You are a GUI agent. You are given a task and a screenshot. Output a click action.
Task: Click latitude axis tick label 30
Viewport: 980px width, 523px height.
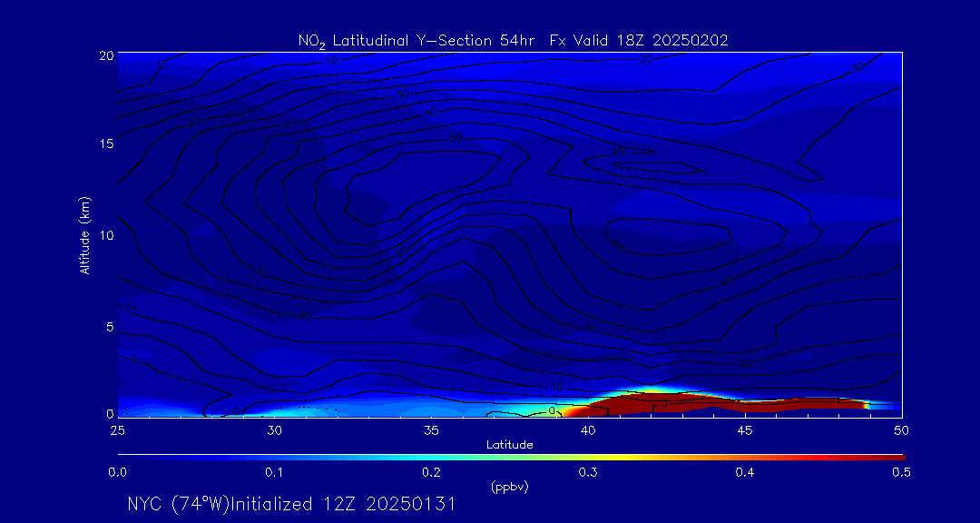coord(274,429)
